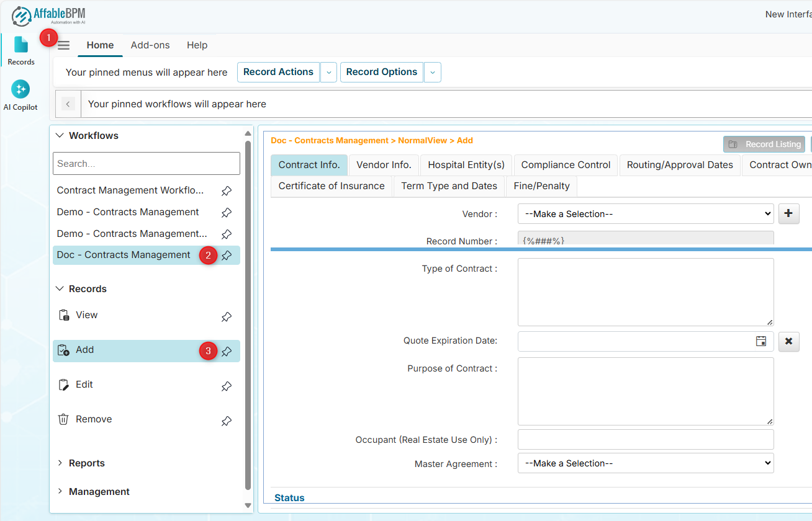This screenshot has height=521, width=812.
Task: Click the Record Listing button
Action: 764,144
